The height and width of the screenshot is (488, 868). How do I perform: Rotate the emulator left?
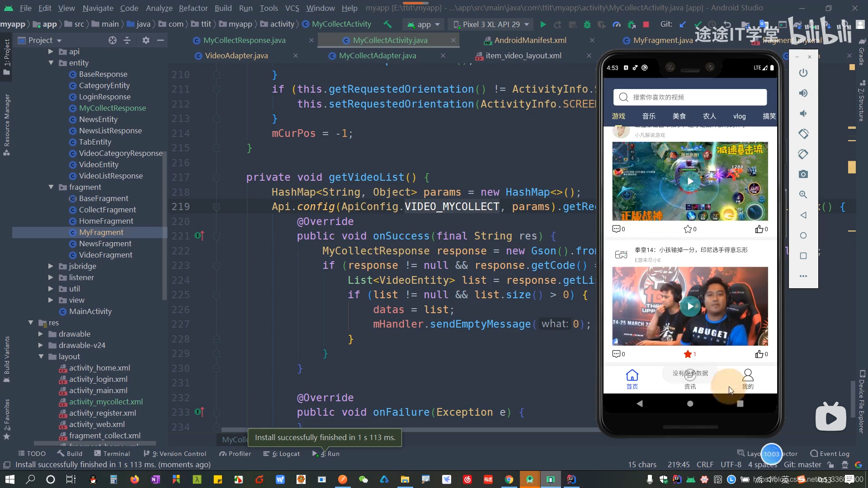803,134
